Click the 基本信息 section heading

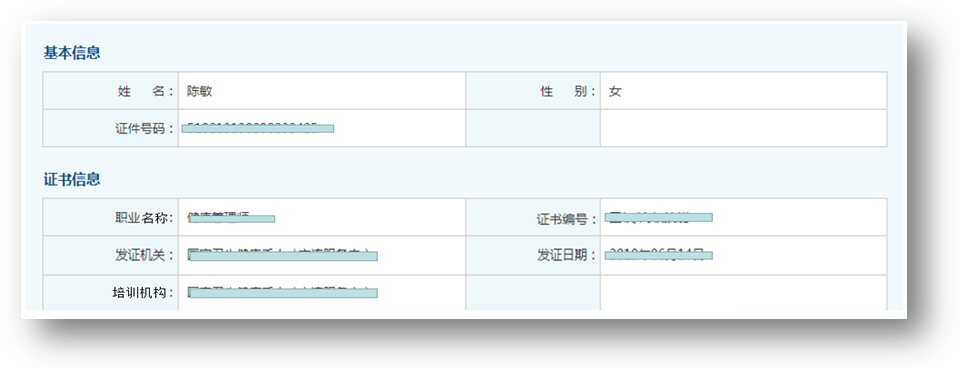72,53
